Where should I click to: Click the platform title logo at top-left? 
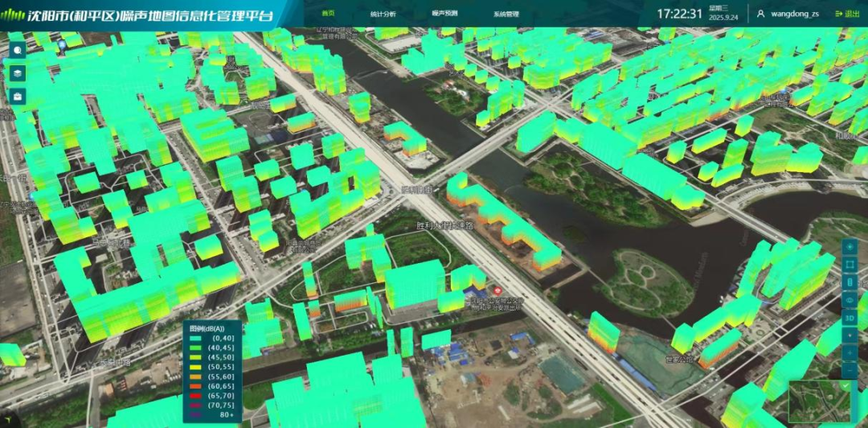coord(138,15)
